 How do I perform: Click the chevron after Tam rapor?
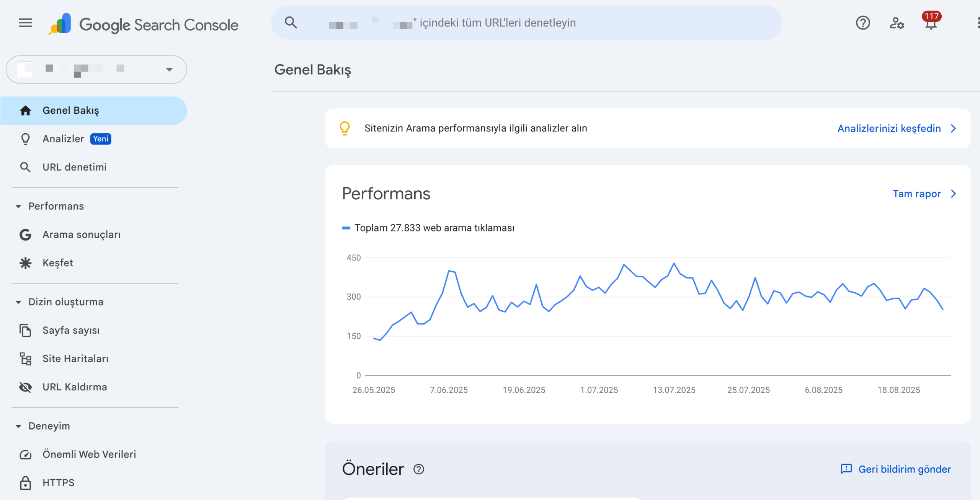pos(953,194)
